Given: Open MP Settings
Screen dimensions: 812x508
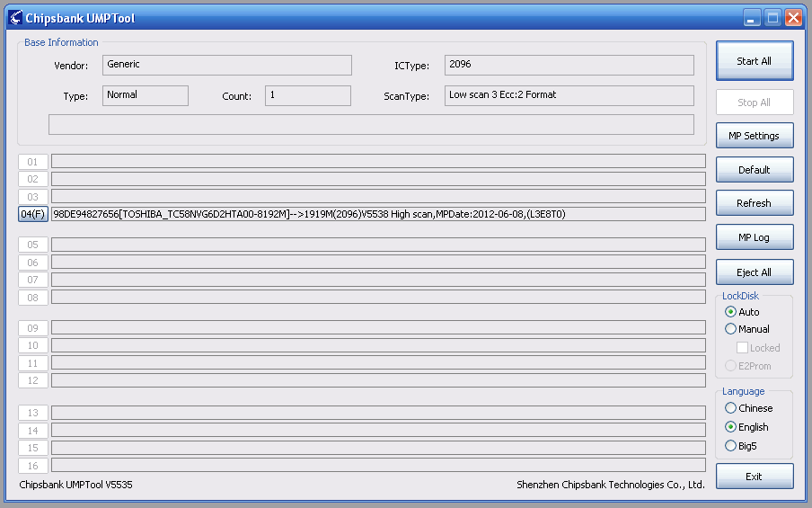Looking at the screenshot, I should [755, 135].
